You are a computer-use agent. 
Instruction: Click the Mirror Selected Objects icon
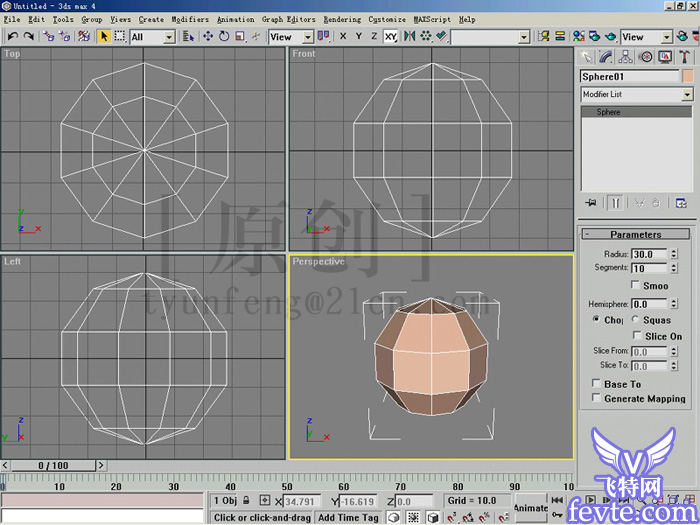point(409,36)
